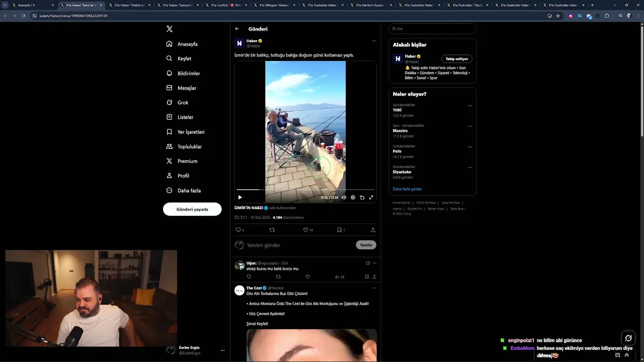Open Grok icon on Uğur's reply

click(x=368, y=263)
